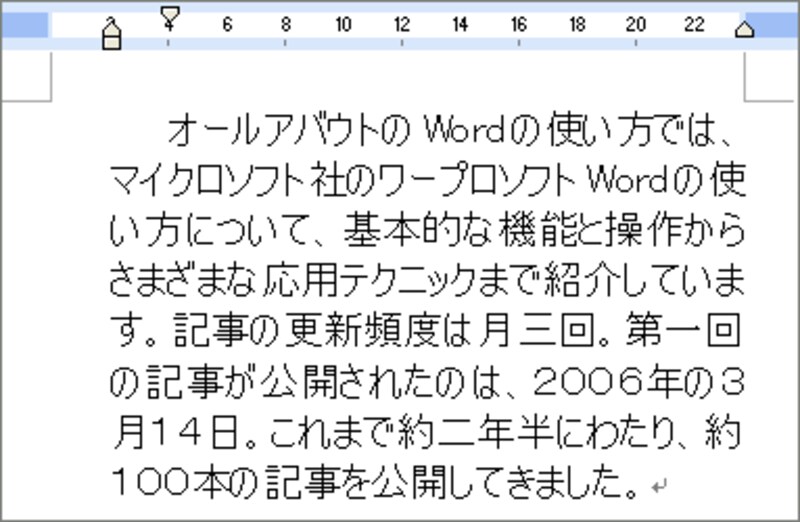Click '月14日' at start of seventh line
Screen dimensions: 800x522
tap(176, 431)
